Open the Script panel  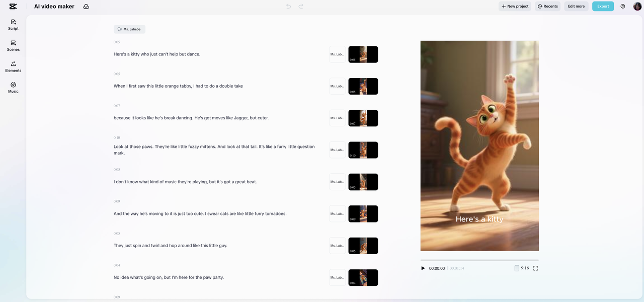(x=13, y=25)
